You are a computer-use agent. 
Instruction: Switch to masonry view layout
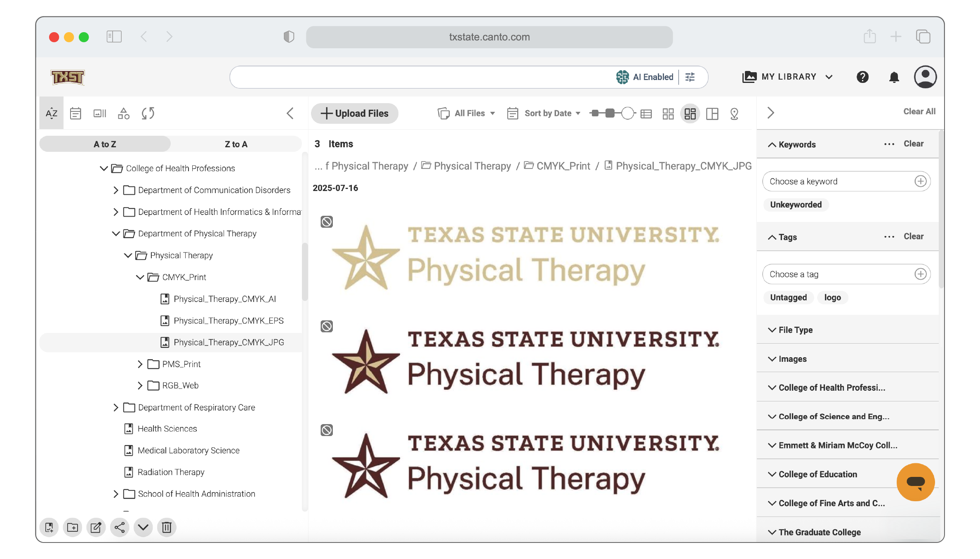(x=690, y=113)
